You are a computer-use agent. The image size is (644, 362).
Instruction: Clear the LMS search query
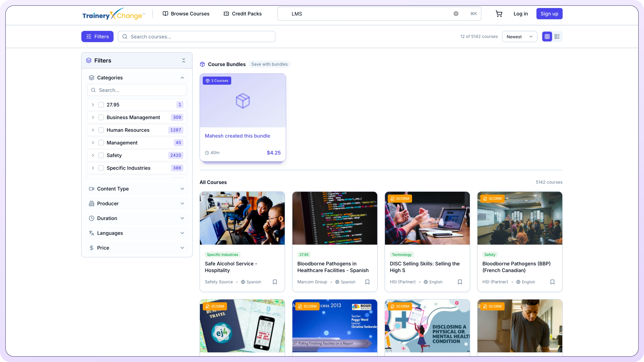pos(456,13)
